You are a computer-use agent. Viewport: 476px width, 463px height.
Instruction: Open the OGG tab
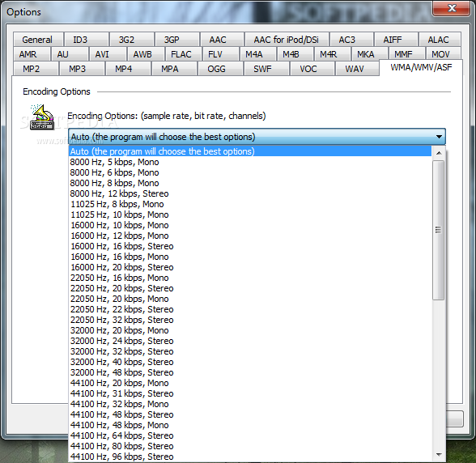pos(220,69)
